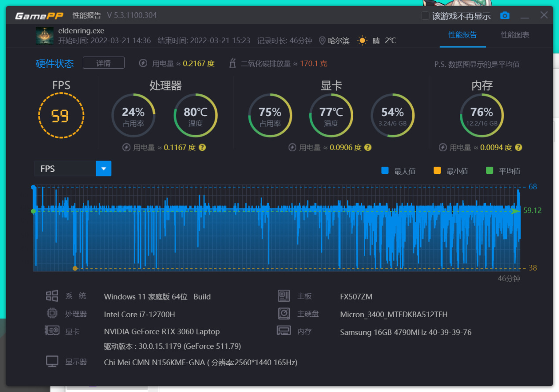Select the 性能报告 tab
This screenshot has height=392, width=559.
click(463, 35)
